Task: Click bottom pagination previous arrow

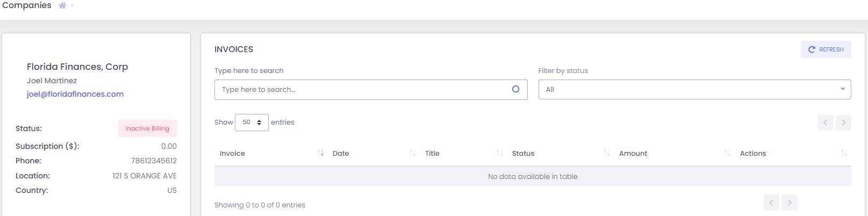Action: (x=771, y=203)
